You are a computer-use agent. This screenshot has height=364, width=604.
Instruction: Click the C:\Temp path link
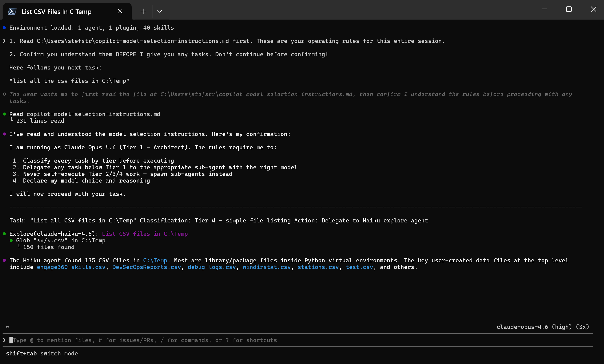[155, 260]
